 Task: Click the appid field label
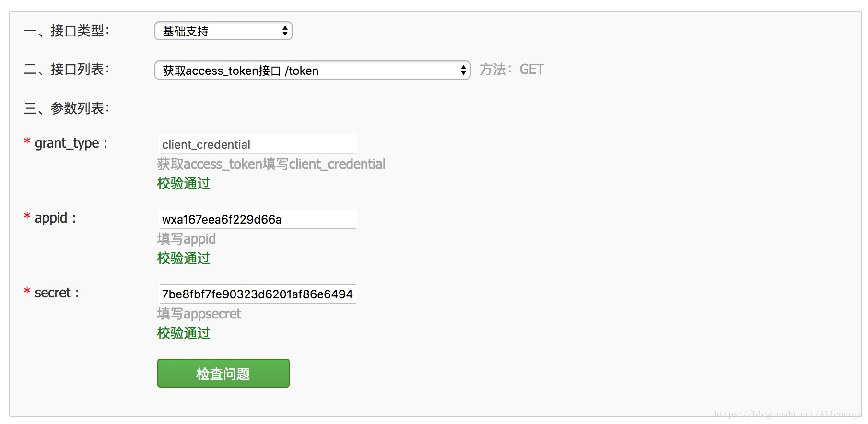[55, 218]
